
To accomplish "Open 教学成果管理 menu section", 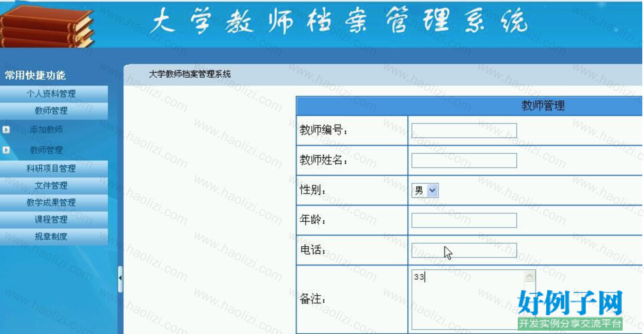I will pyautogui.click(x=54, y=202).
